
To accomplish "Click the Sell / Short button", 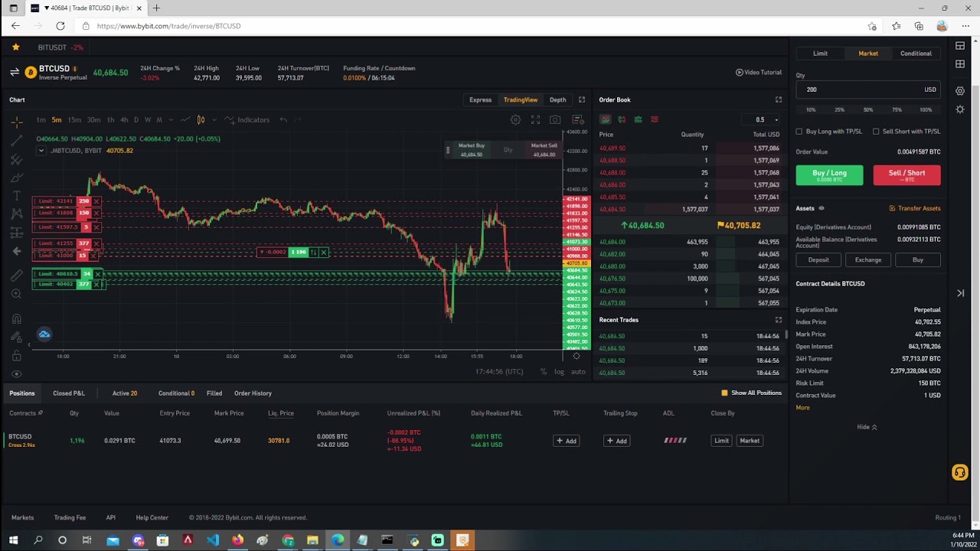I will click(x=906, y=175).
